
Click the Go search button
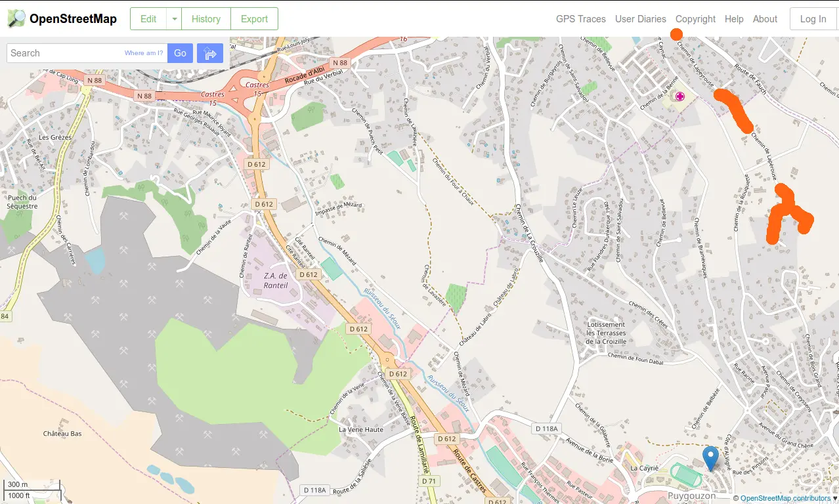coord(180,53)
